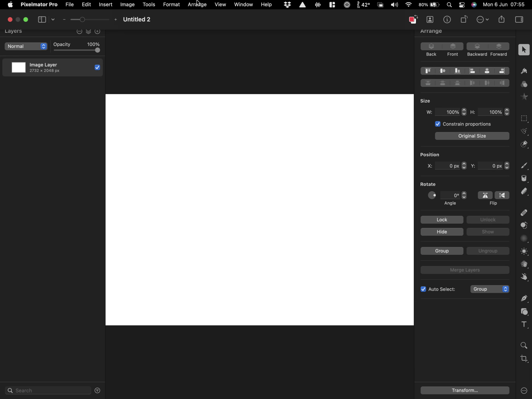Open the Format menu
The height and width of the screenshot is (399, 532).
click(x=171, y=5)
